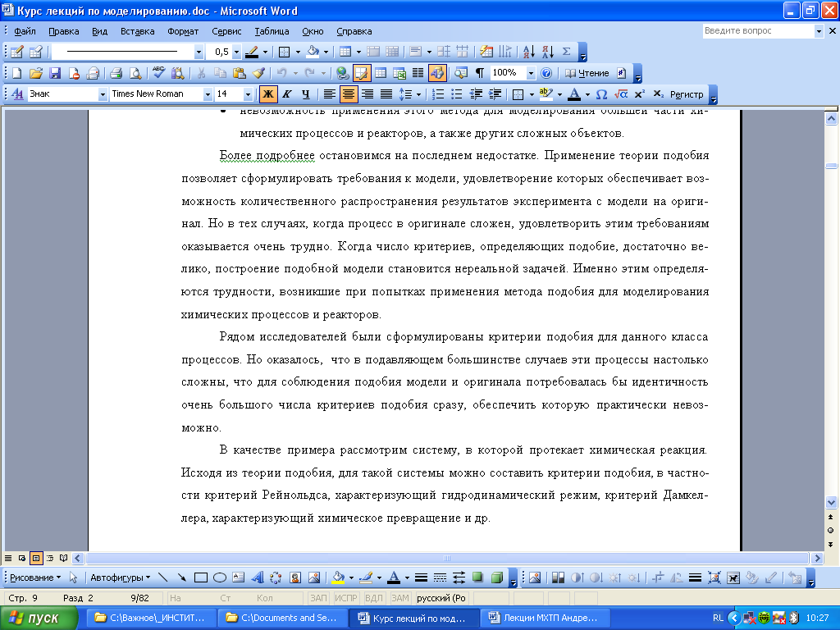Viewport: 840px width, 630px height.
Task: Open the line spacing dropdown arrow
Action: [419, 94]
